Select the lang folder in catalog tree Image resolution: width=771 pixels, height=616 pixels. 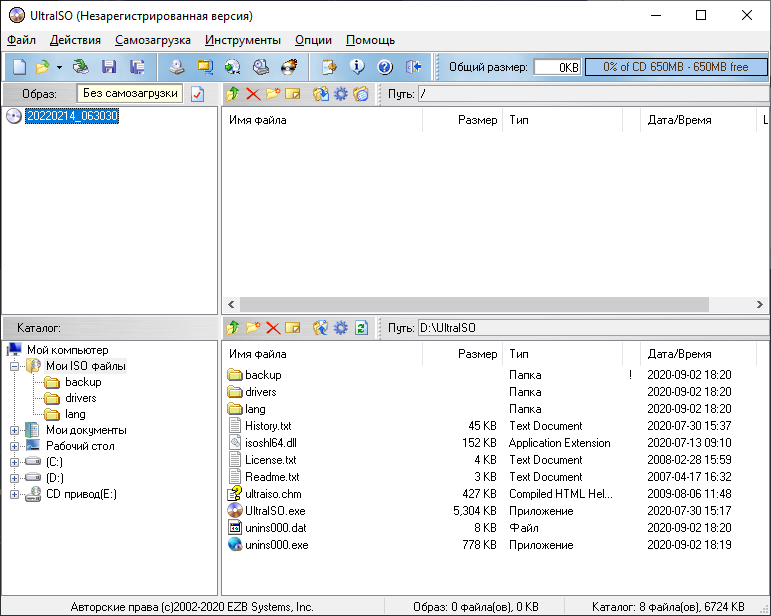(x=75, y=414)
